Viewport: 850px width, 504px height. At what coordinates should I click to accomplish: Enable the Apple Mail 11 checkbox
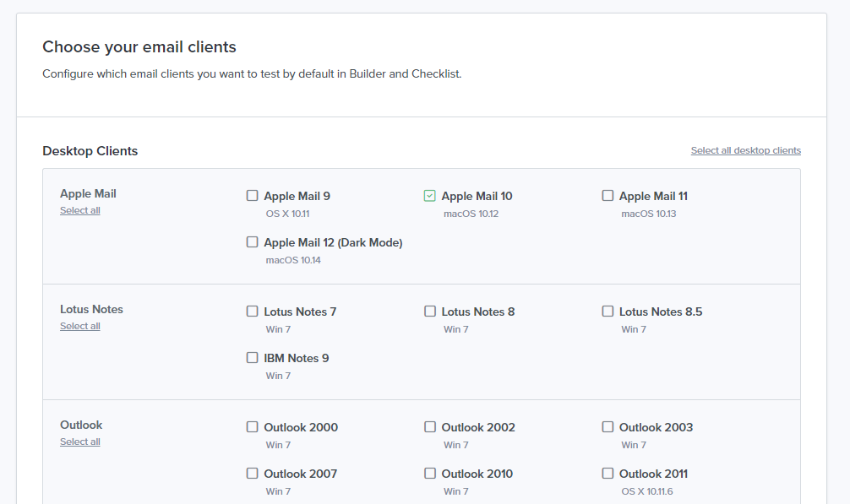(608, 196)
